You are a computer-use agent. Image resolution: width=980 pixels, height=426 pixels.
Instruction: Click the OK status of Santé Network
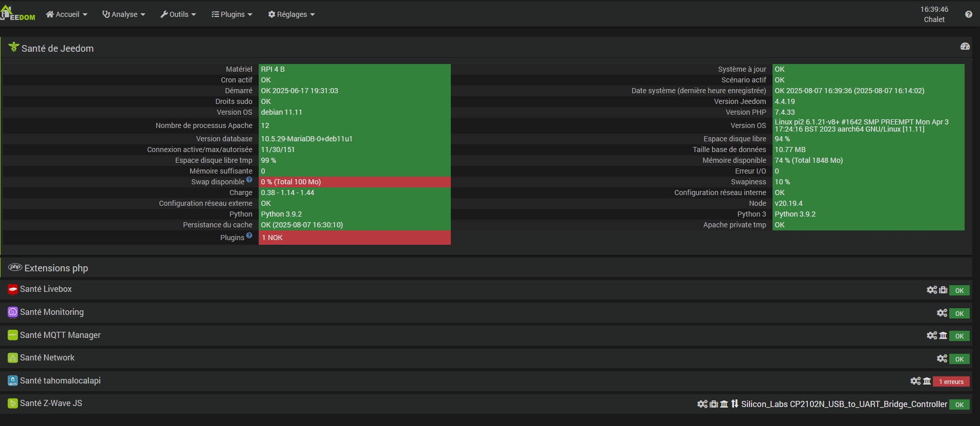[959, 359]
